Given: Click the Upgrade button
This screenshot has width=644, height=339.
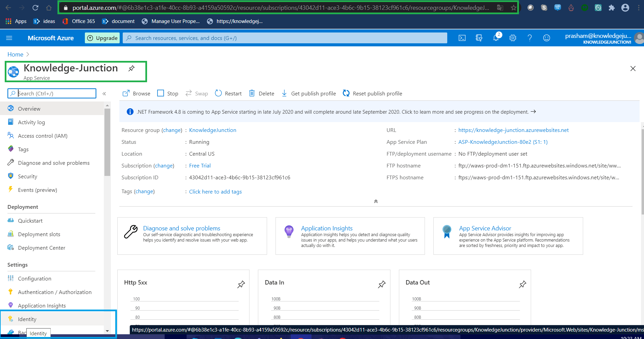Looking at the screenshot, I should pyautogui.click(x=102, y=38).
